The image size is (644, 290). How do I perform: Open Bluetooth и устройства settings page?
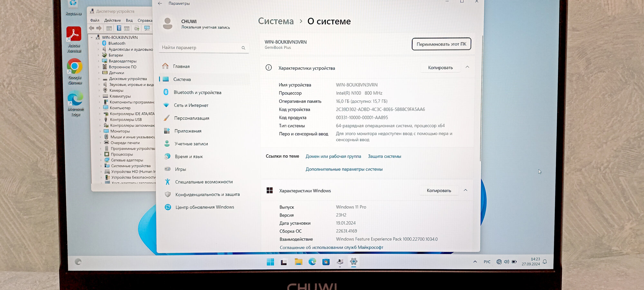pos(205,92)
